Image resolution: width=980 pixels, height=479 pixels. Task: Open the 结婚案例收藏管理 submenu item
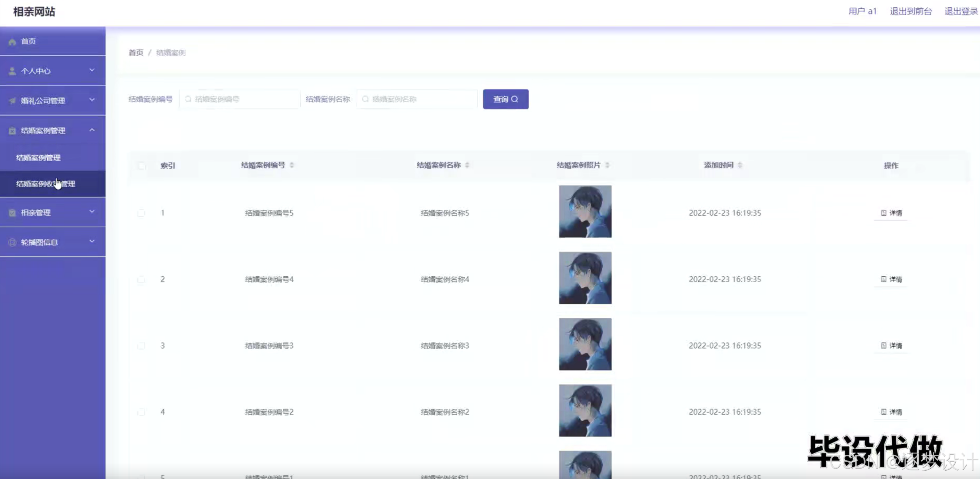tap(53, 184)
